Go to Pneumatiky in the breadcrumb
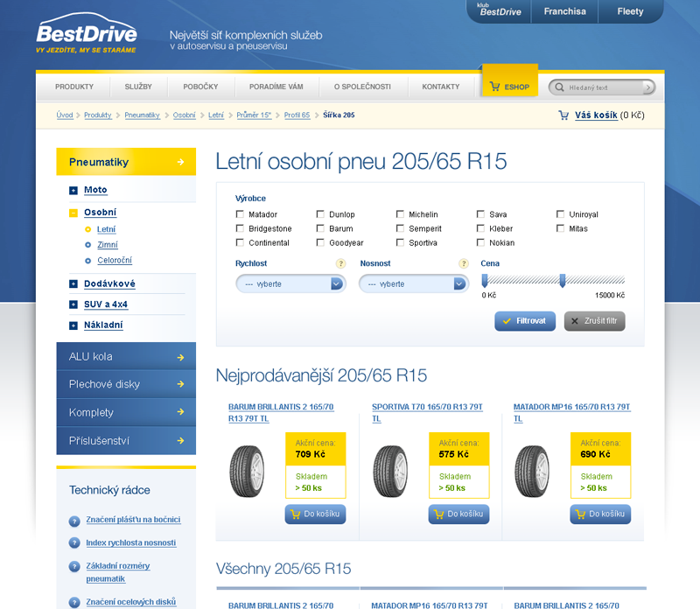Screen dimensions: 700x609 tap(142, 115)
